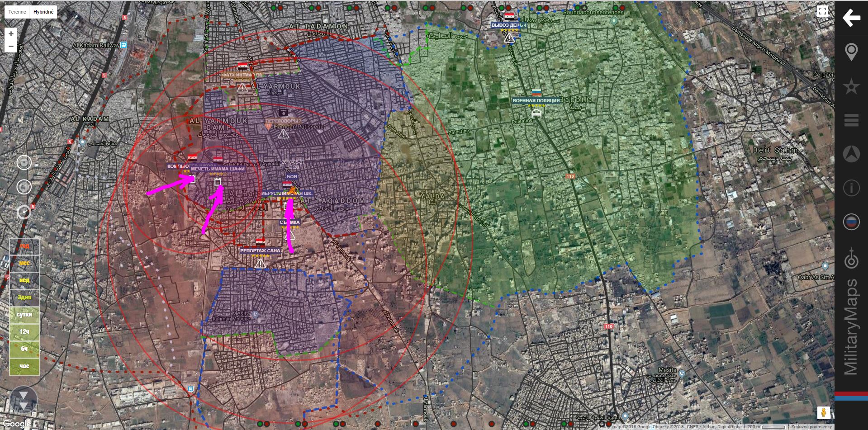Zoom out with the minus button
Image resolution: width=868 pixels, height=430 pixels.
[11, 46]
